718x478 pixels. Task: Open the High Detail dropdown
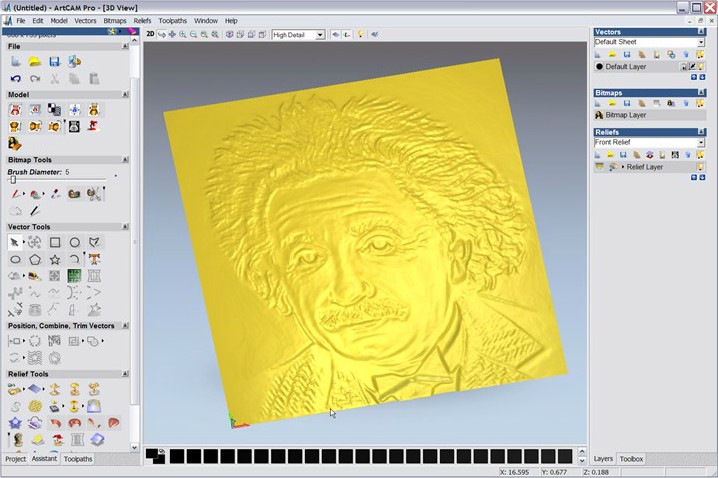320,35
